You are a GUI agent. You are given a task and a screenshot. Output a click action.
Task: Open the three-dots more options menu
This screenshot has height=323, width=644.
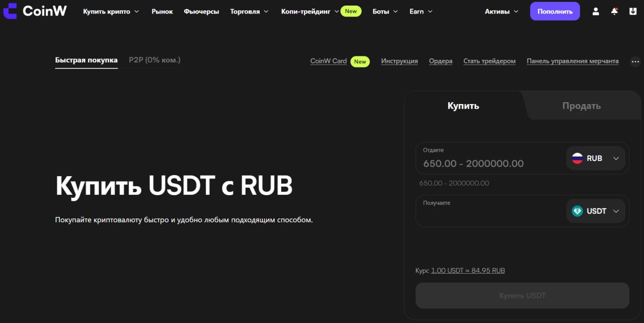635,61
